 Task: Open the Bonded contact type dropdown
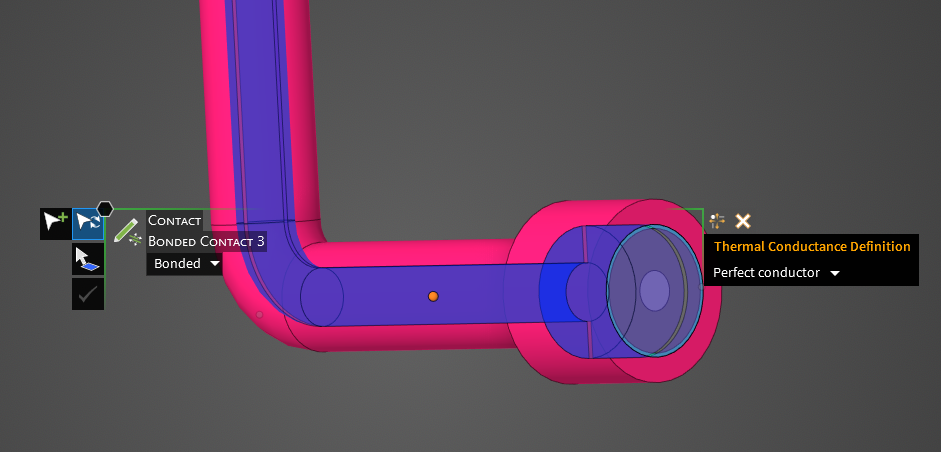coord(186,264)
